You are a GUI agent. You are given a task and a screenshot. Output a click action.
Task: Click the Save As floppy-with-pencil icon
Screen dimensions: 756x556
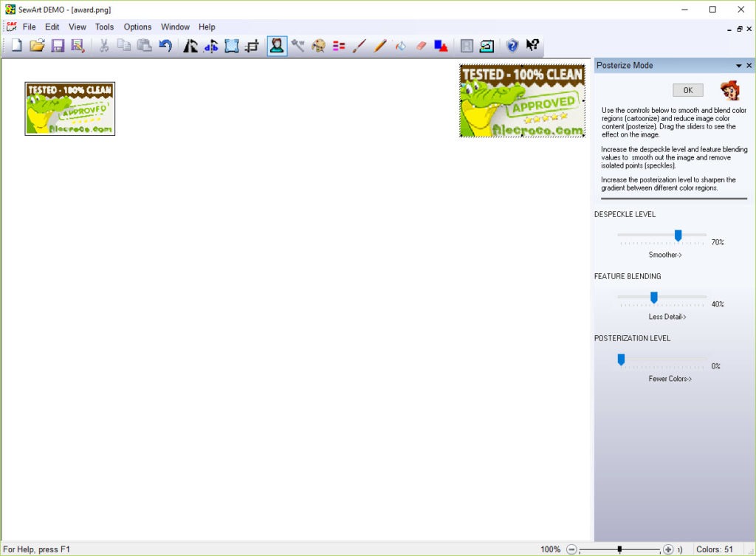pyautogui.click(x=78, y=46)
